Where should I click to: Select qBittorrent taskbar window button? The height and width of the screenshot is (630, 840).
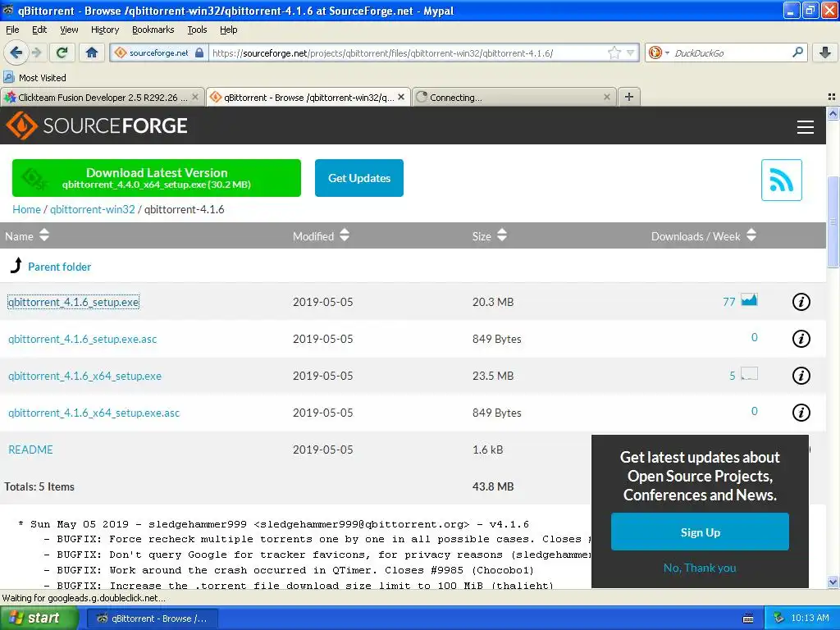(x=152, y=619)
